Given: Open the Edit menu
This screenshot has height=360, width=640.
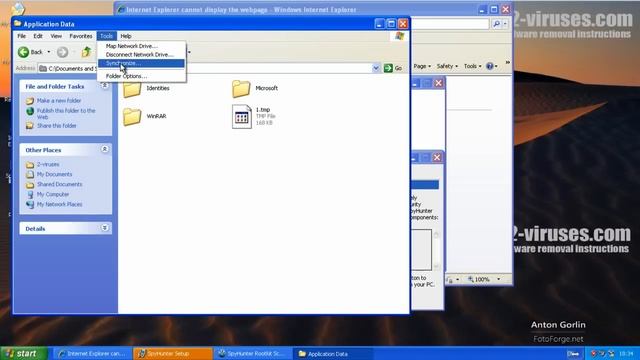Looking at the screenshot, I should click(x=38, y=36).
